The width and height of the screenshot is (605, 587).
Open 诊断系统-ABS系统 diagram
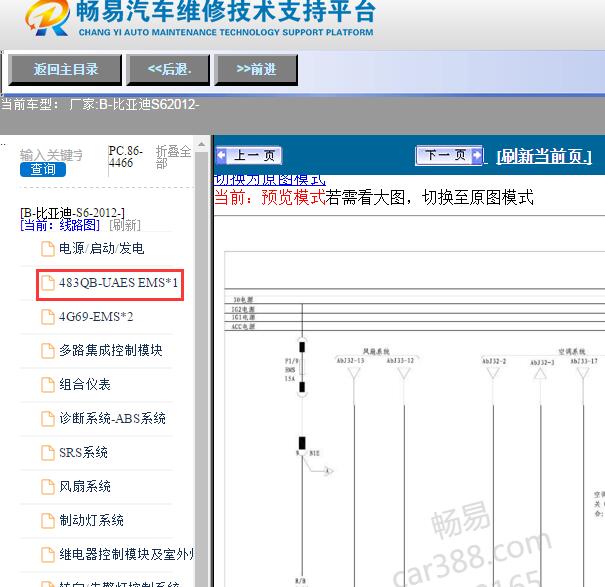(112, 419)
